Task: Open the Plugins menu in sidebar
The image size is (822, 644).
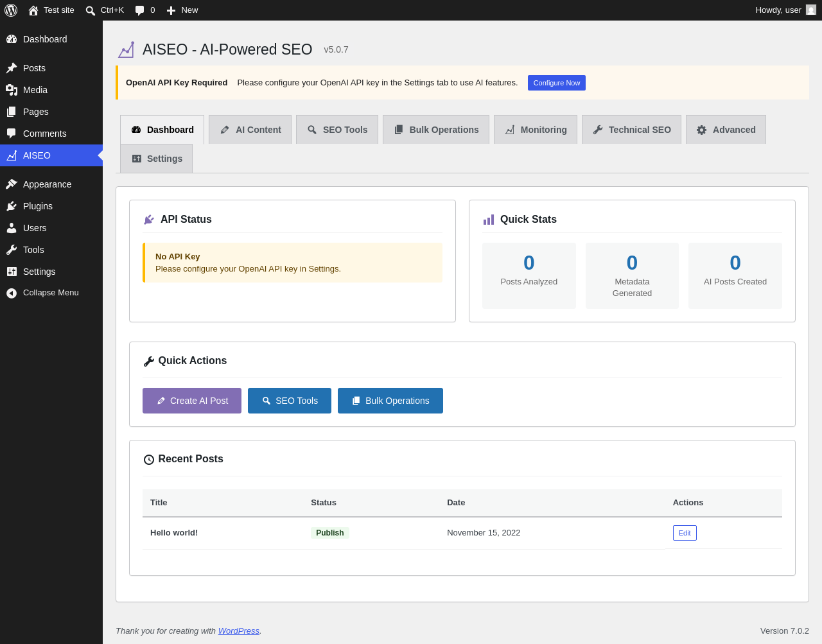Action: pos(51,206)
